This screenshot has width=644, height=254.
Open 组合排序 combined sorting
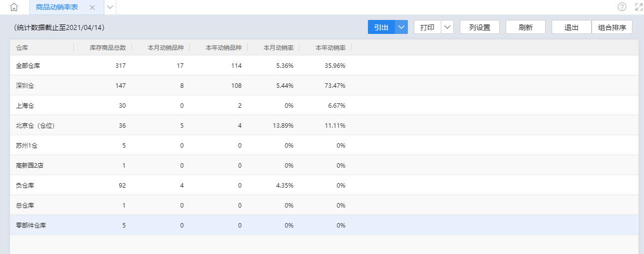pos(612,27)
